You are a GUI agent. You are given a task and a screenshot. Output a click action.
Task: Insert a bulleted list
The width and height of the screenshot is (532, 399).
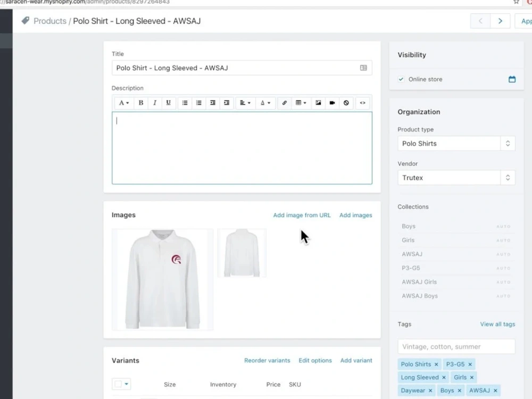coord(185,103)
